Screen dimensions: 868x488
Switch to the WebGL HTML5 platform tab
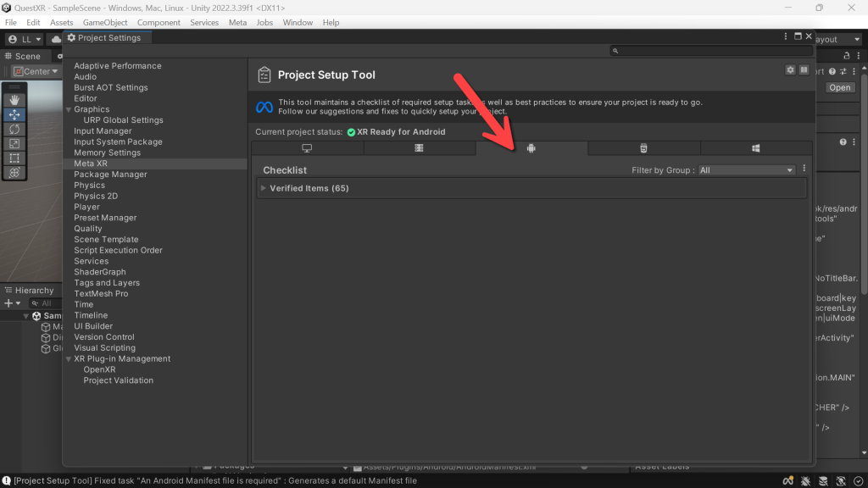643,148
